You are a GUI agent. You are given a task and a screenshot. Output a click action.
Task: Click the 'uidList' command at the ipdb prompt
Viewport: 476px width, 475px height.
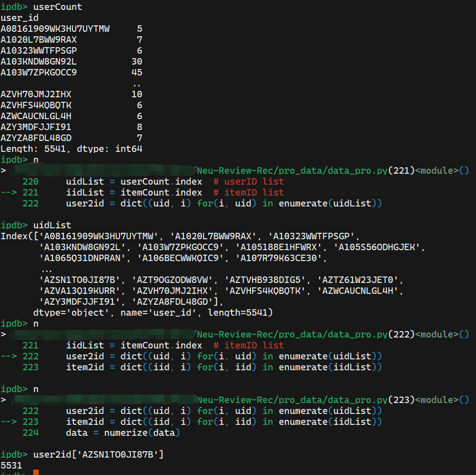(x=52, y=225)
